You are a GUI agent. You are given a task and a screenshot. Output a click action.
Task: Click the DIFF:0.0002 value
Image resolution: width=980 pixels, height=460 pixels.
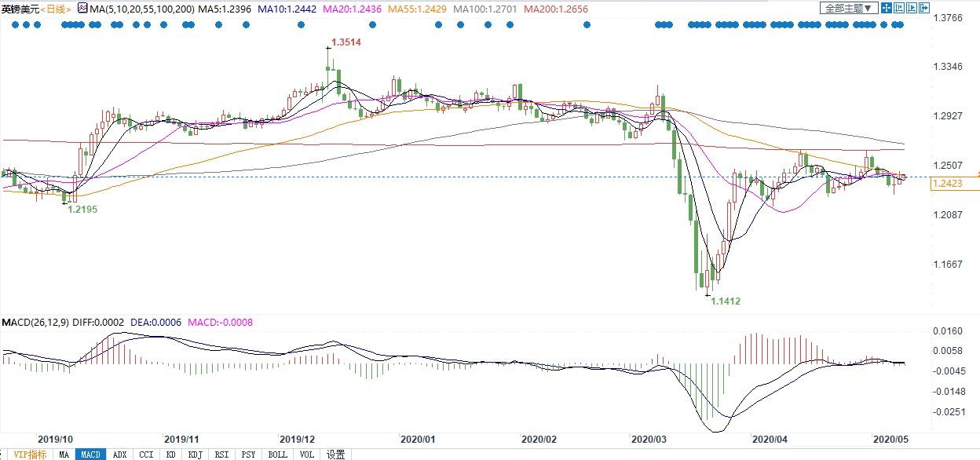pyautogui.click(x=99, y=323)
